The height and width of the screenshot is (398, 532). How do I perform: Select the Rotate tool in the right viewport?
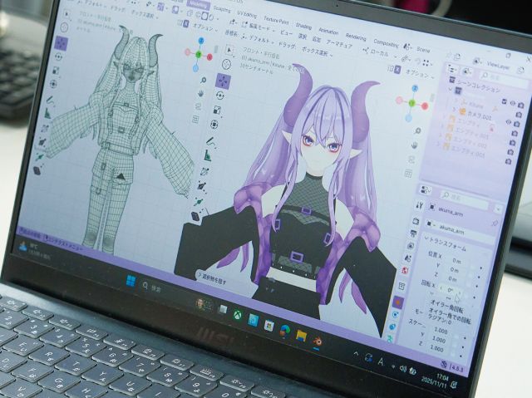[219, 96]
